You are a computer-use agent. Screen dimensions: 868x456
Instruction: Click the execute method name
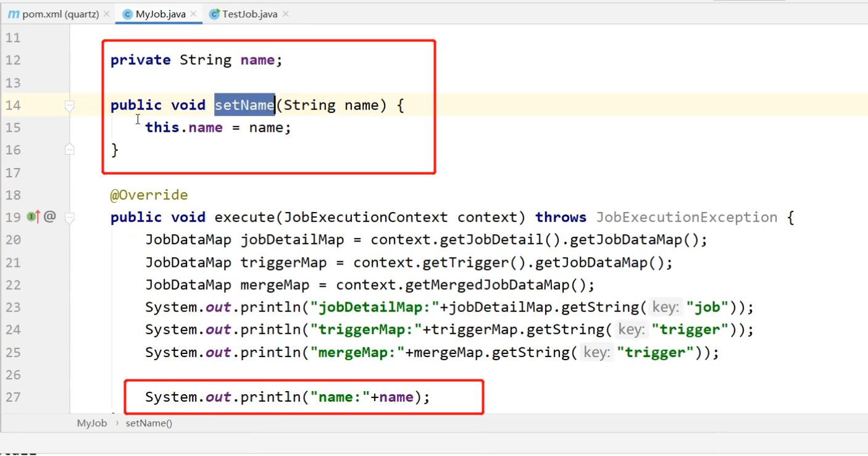(x=244, y=217)
